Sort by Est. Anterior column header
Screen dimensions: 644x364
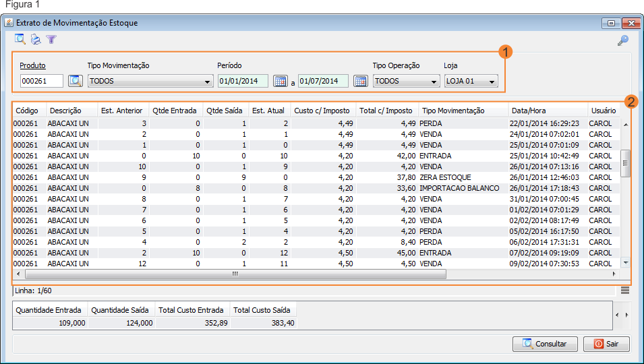(x=123, y=111)
